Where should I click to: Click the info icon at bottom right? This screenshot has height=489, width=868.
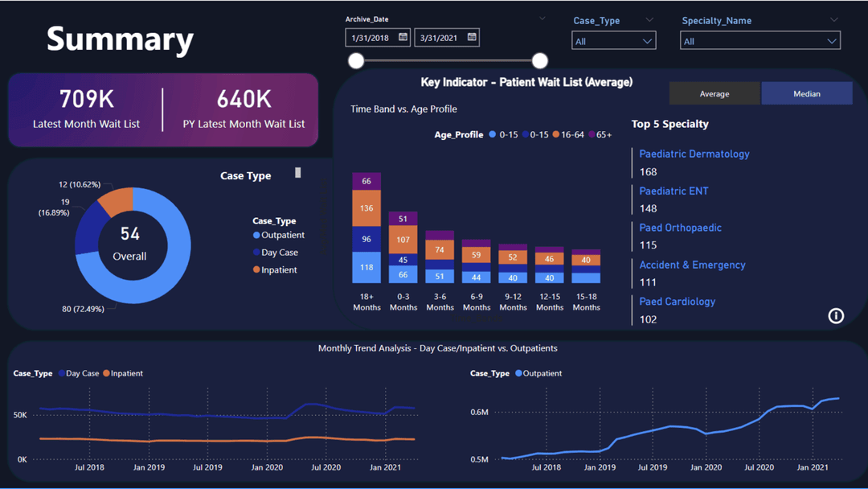tap(836, 315)
